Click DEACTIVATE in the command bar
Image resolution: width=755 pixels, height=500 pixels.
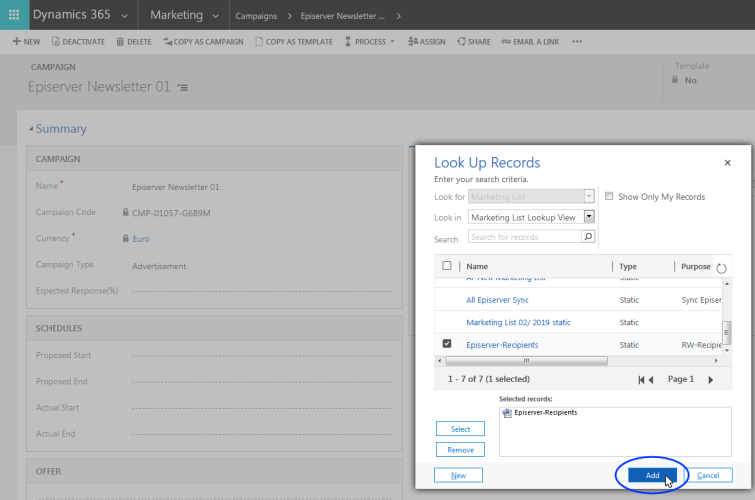[78, 42]
